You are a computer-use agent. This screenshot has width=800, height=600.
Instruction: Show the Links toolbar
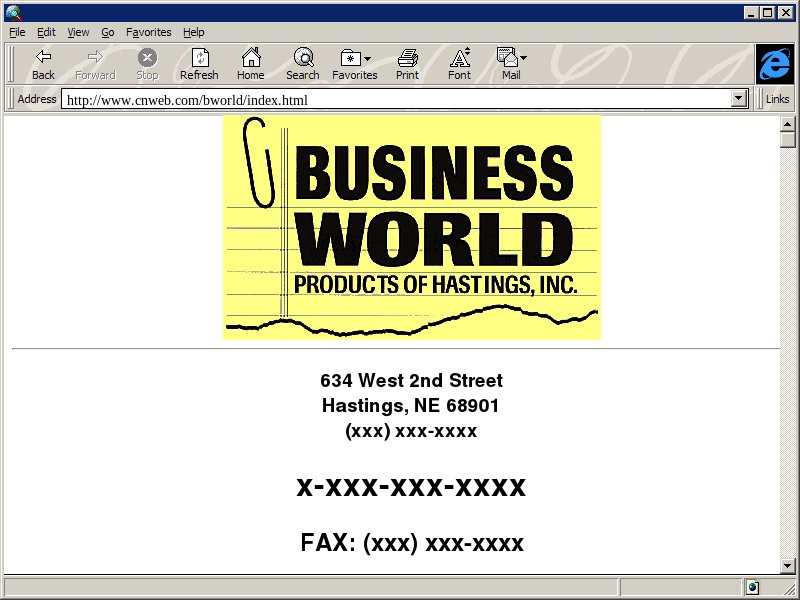coord(777,99)
